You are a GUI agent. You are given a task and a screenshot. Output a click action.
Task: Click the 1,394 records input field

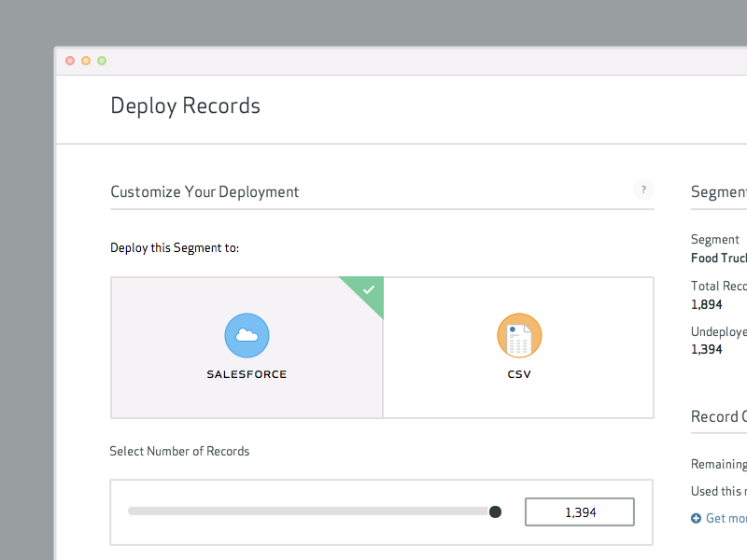pos(579,511)
